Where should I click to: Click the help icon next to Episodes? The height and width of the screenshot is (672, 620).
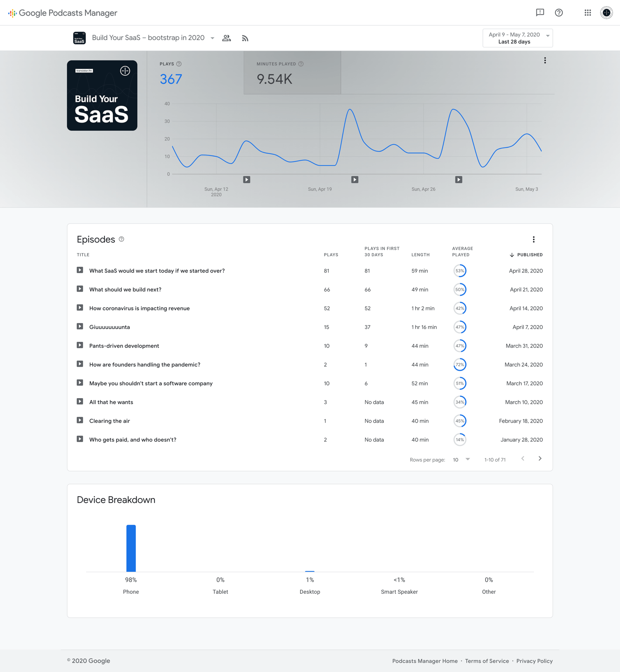coord(121,239)
